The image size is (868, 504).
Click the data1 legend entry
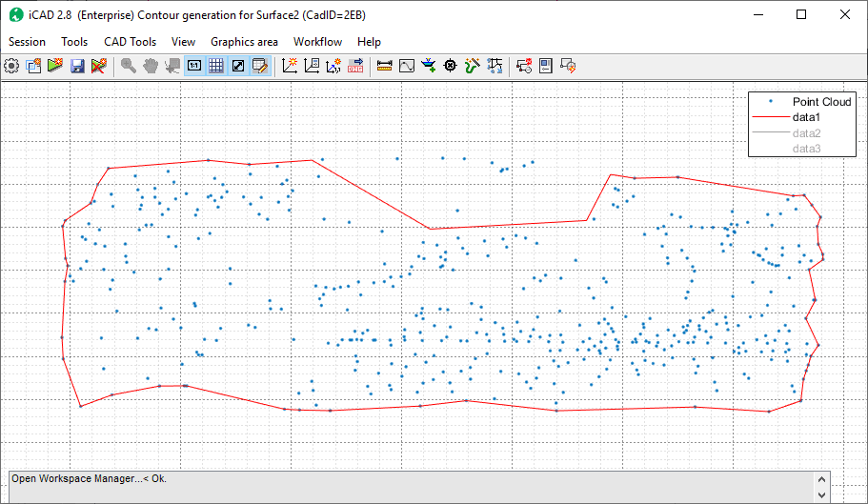pos(805,116)
